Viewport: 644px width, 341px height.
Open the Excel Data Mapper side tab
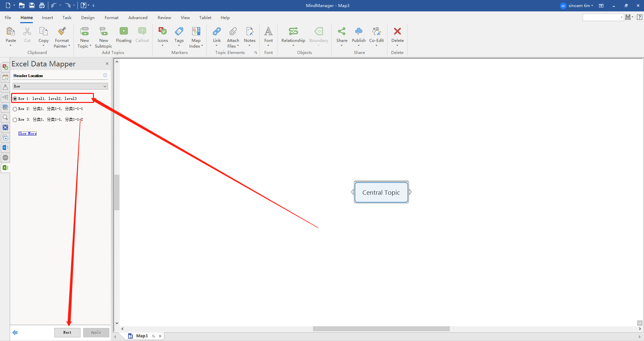(x=5, y=168)
